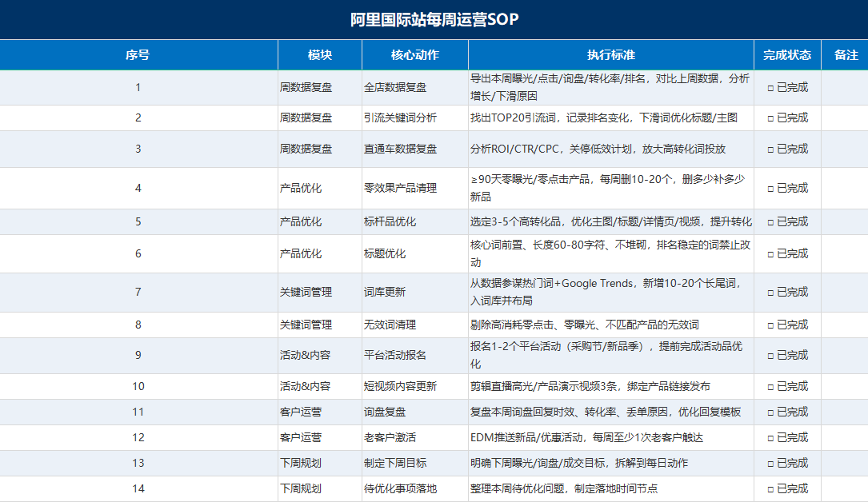The width and height of the screenshot is (868, 502).
Task: Click the 备注 column header
Action: pos(846,54)
